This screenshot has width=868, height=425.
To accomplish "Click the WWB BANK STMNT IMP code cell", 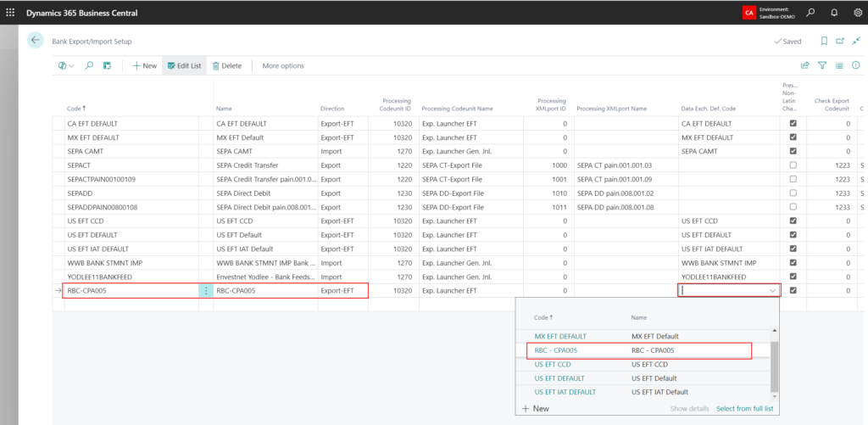I will point(131,263).
